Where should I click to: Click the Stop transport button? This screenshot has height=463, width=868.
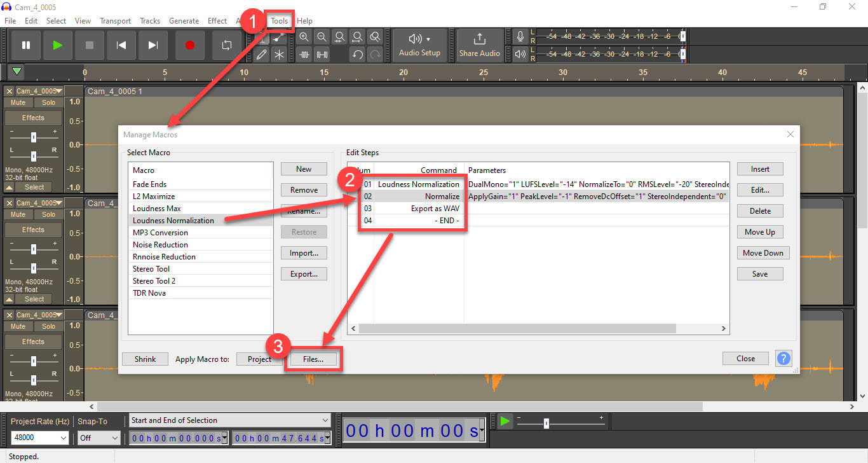pos(90,45)
